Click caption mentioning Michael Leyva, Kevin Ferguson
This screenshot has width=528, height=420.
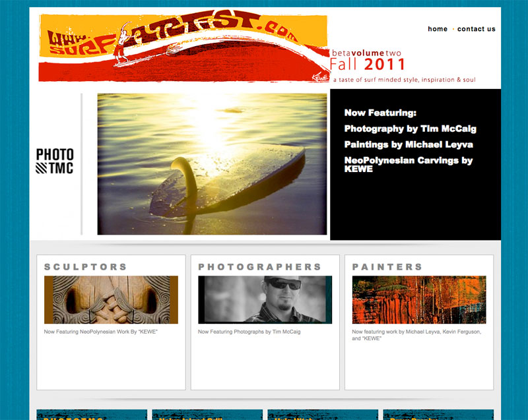[416, 335]
